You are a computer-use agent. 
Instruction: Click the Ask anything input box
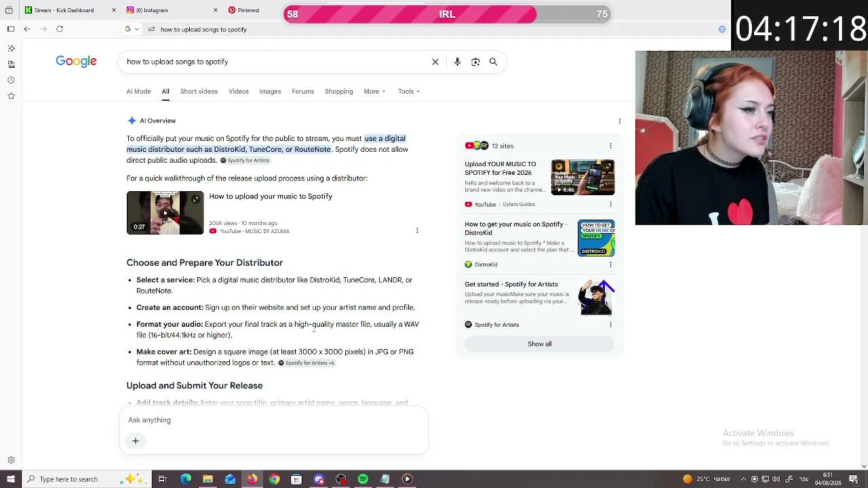click(x=274, y=420)
